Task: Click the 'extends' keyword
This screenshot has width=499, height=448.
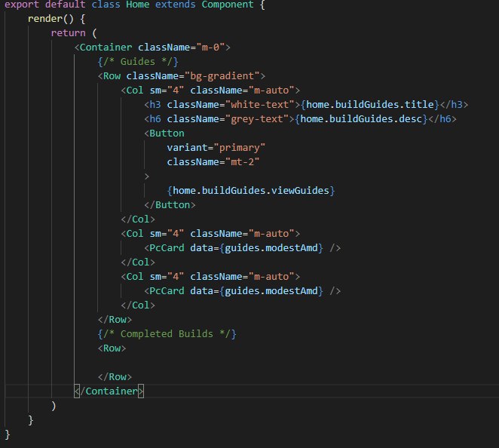Action: (x=175, y=5)
